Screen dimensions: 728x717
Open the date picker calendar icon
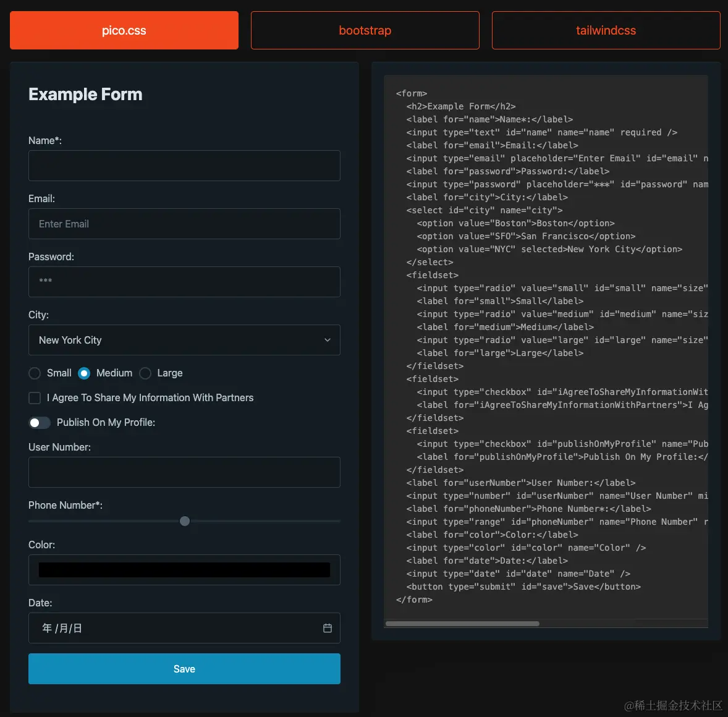[x=328, y=628]
